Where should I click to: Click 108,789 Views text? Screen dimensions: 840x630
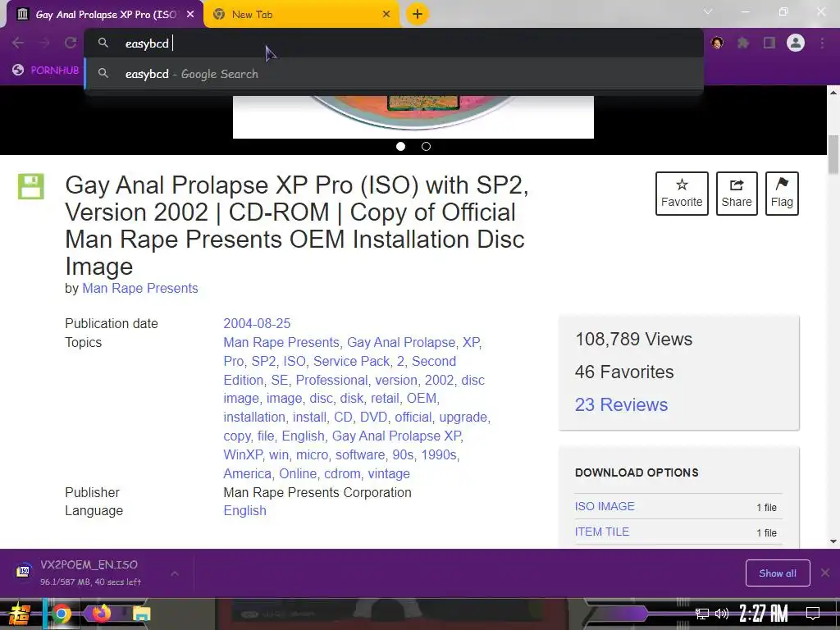tap(634, 339)
